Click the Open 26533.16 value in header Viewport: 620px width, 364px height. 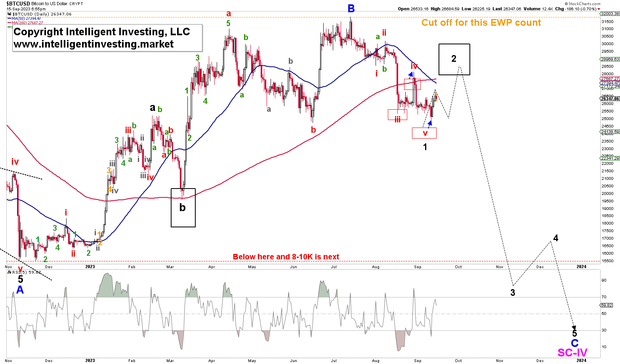pos(413,9)
